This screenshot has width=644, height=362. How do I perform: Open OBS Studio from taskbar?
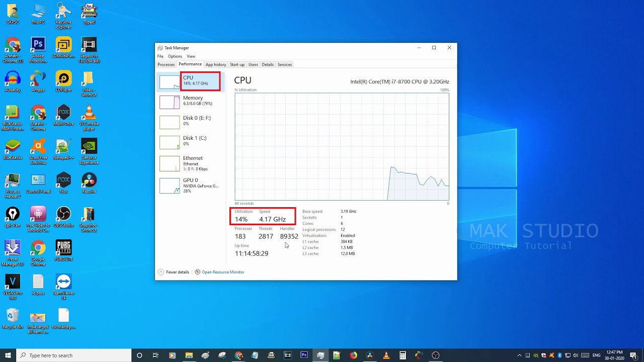436,355
